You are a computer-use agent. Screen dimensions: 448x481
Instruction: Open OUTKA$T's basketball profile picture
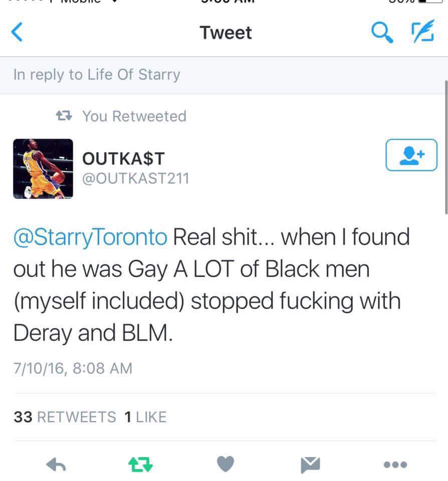click(43, 168)
